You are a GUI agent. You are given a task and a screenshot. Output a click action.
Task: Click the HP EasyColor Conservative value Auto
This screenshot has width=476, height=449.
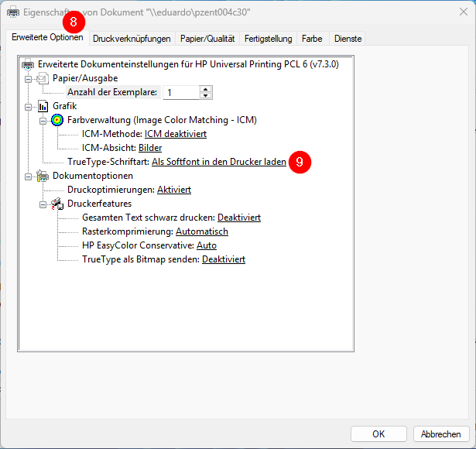(207, 245)
